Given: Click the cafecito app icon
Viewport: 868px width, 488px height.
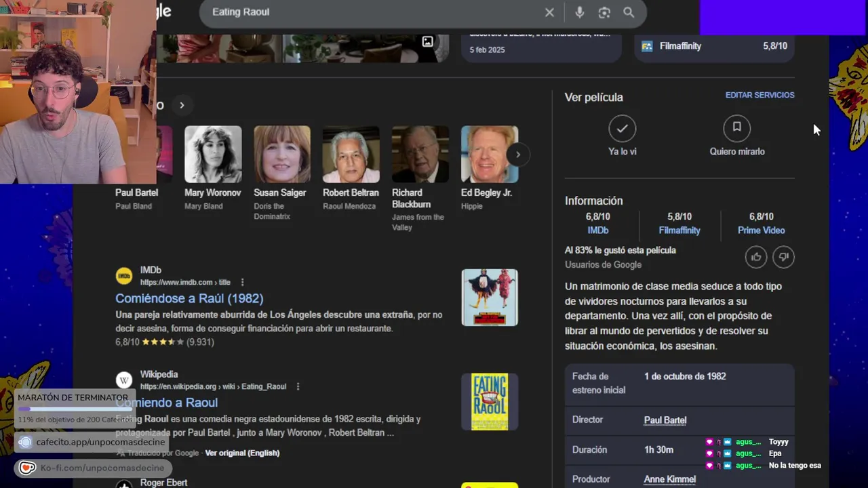Looking at the screenshot, I should coord(25,443).
